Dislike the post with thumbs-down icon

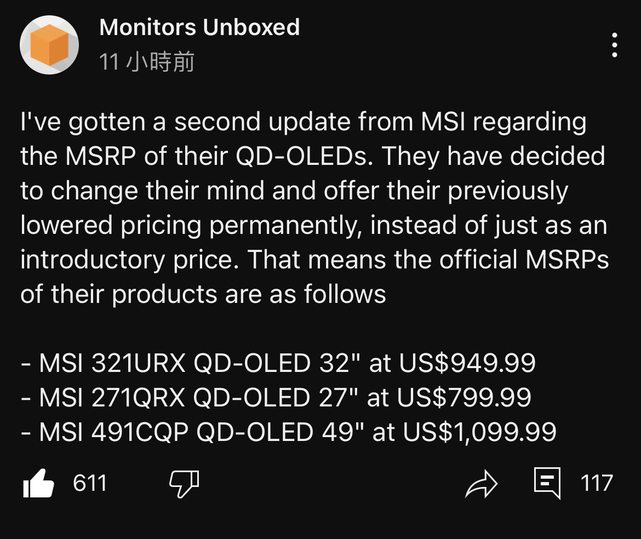pyautogui.click(x=184, y=484)
